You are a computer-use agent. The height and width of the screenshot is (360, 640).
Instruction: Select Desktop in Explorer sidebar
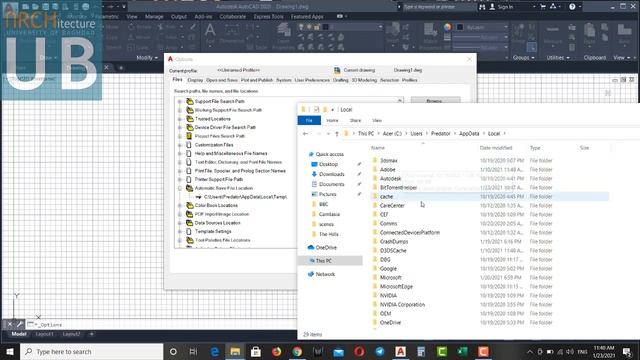[x=328, y=164]
